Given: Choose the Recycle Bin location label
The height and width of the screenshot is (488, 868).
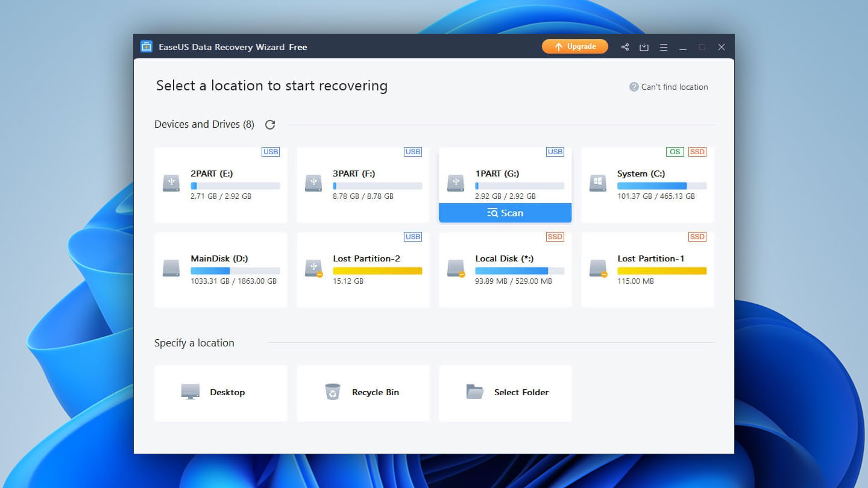Looking at the screenshot, I should coord(376,392).
